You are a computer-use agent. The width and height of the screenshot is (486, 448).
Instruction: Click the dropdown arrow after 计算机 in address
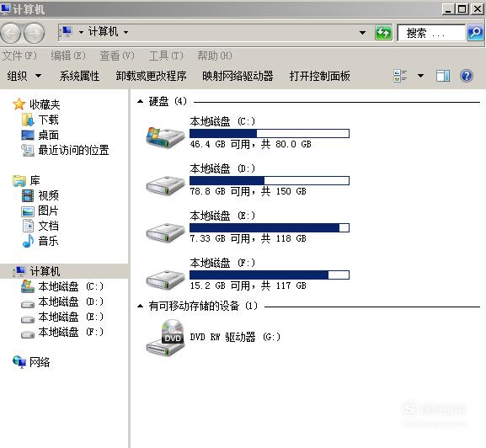(126, 32)
